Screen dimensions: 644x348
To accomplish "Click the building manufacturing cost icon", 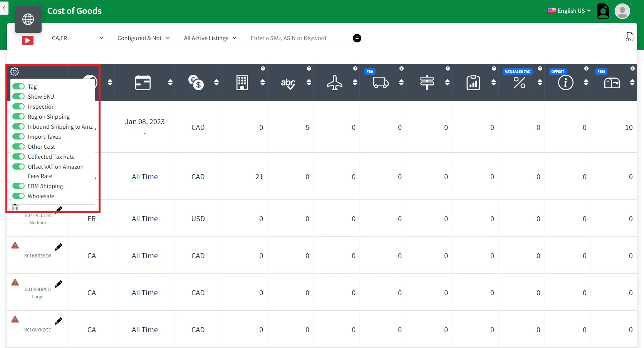I will tap(242, 82).
